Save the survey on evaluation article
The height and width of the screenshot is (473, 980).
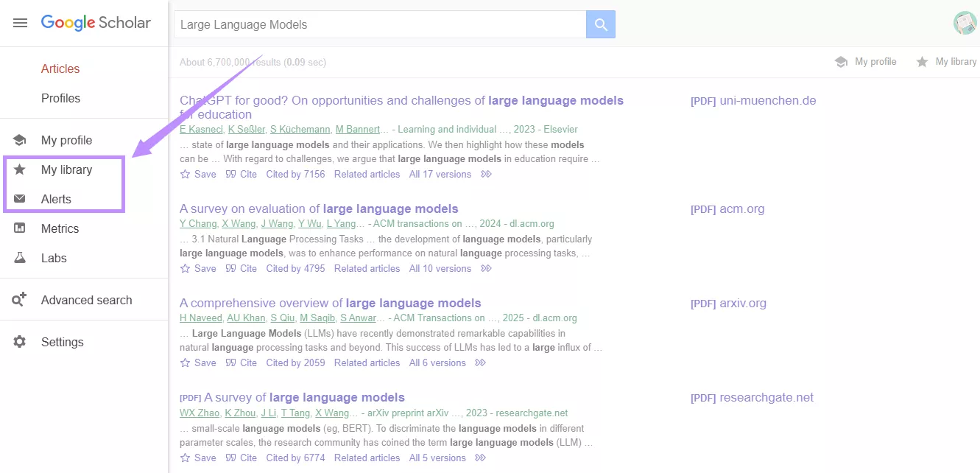198,269
